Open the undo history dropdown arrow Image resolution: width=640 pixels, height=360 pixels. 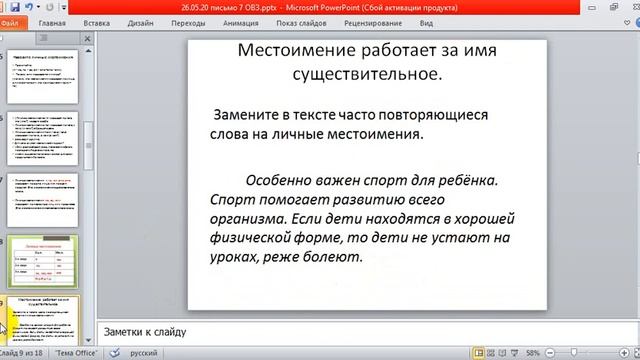(x=38, y=7)
